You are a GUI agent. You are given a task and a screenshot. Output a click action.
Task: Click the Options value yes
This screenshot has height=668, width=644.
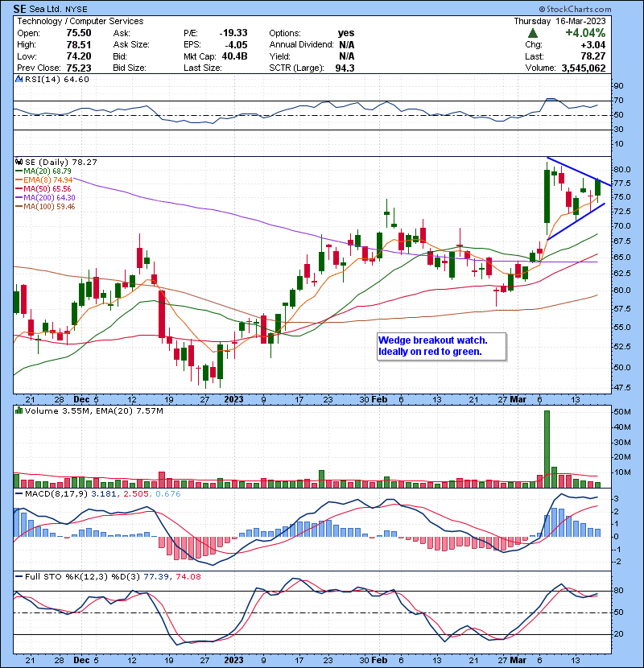point(346,33)
